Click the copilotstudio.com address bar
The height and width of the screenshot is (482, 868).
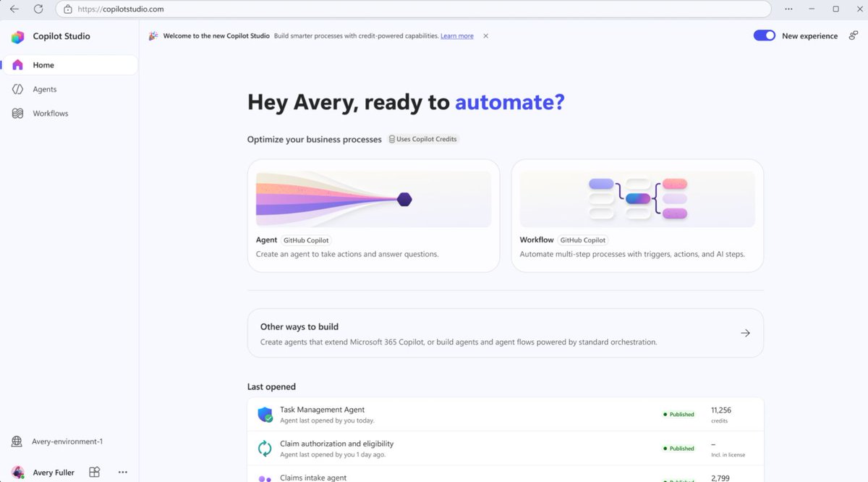pos(413,9)
